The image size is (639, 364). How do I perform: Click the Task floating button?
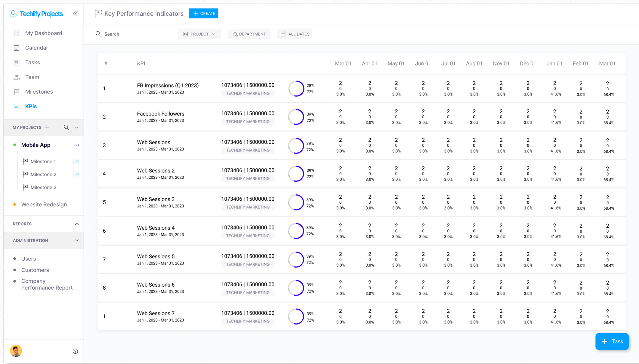click(612, 341)
